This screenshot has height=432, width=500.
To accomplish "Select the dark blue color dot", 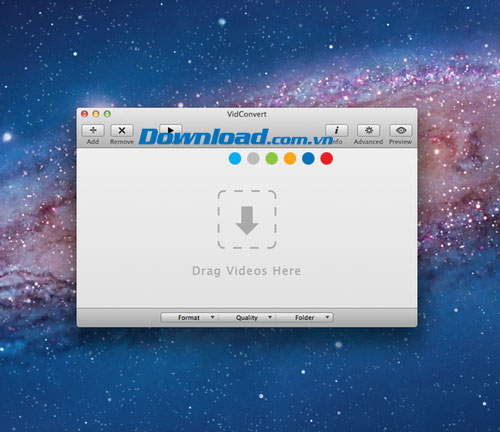I will (x=308, y=158).
